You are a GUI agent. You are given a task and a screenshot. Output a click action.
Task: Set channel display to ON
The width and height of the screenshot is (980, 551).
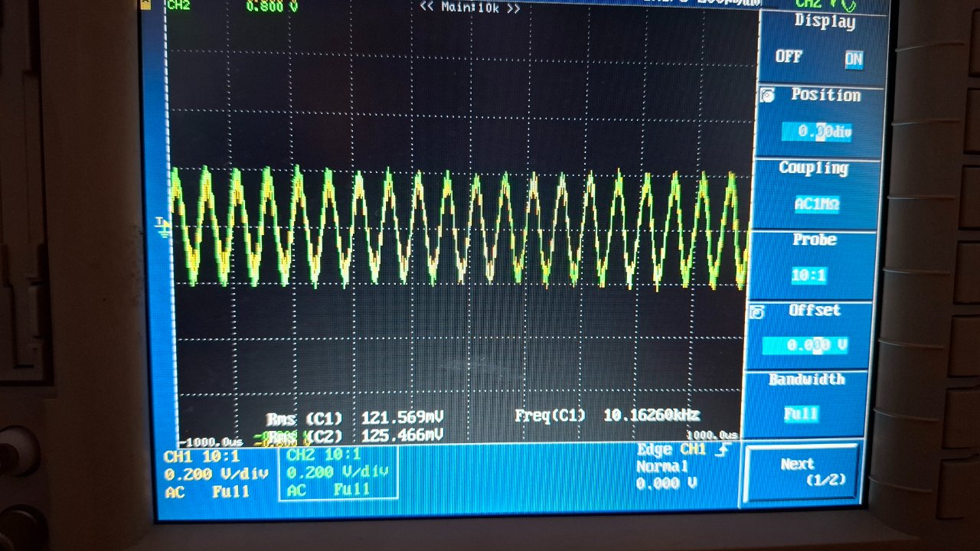[853, 59]
